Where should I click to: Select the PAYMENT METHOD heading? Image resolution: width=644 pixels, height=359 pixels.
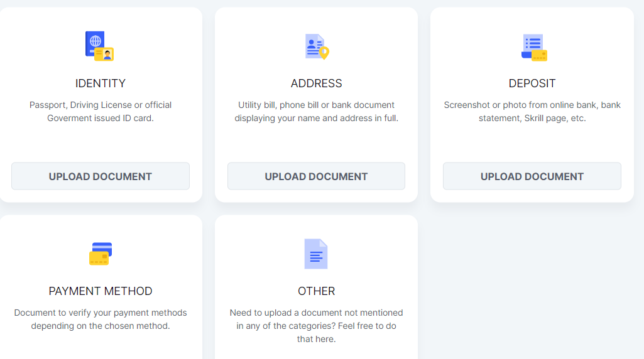101,291
